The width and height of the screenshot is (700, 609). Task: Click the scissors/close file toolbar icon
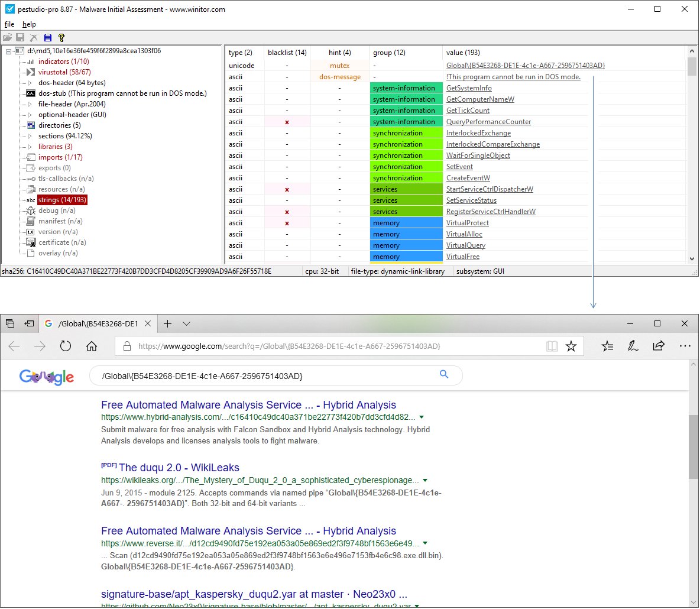[34, 37]
